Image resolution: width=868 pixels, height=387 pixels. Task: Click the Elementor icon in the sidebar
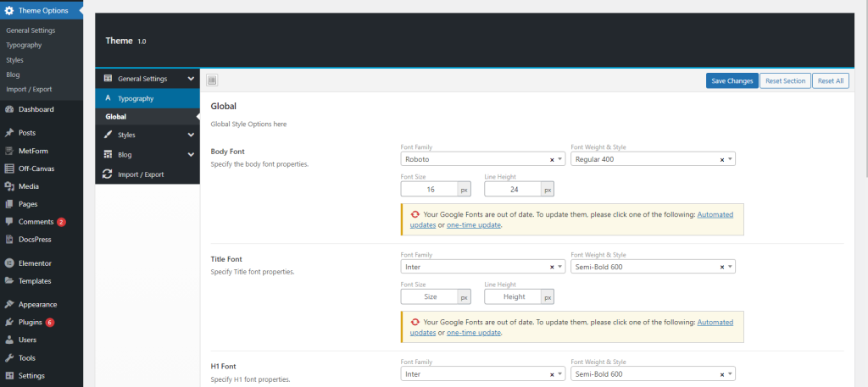click(9, 263)
